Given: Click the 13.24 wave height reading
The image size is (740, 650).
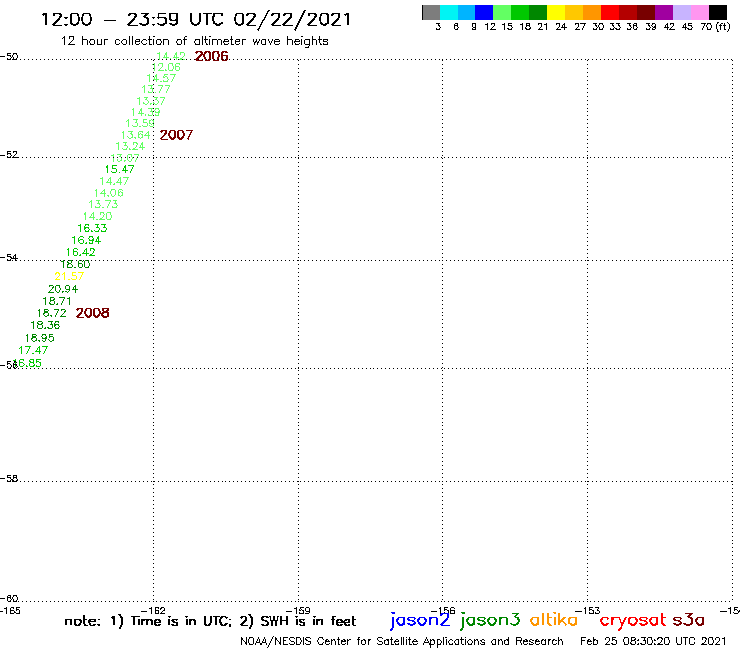Looking at the screenshot, I should (130, 146).
